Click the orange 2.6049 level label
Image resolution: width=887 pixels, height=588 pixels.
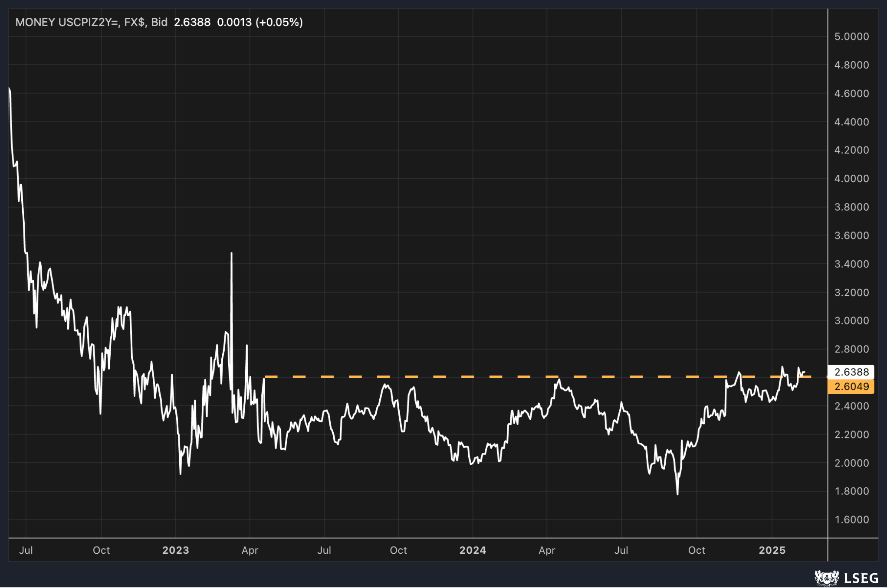click(851, 386)
